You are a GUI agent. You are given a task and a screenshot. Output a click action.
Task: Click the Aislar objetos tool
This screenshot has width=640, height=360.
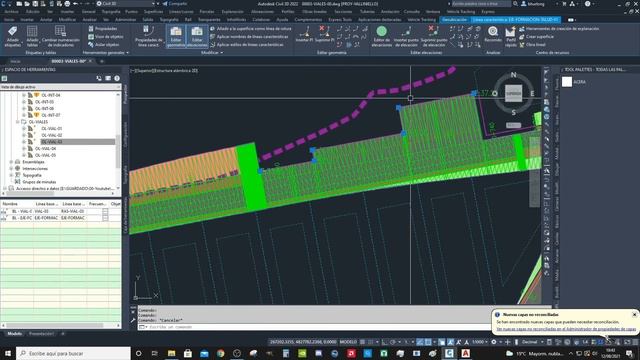click(x=103, y=44)
